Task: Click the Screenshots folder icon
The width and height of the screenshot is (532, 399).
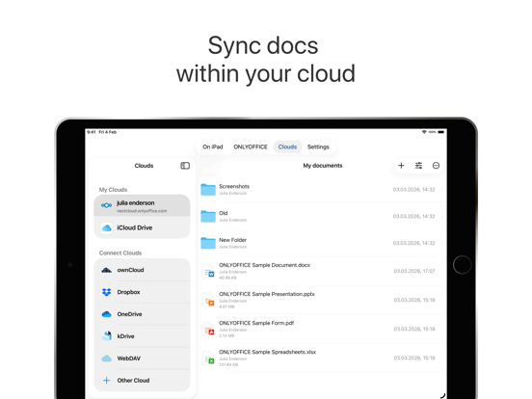Action: point(208,189)
